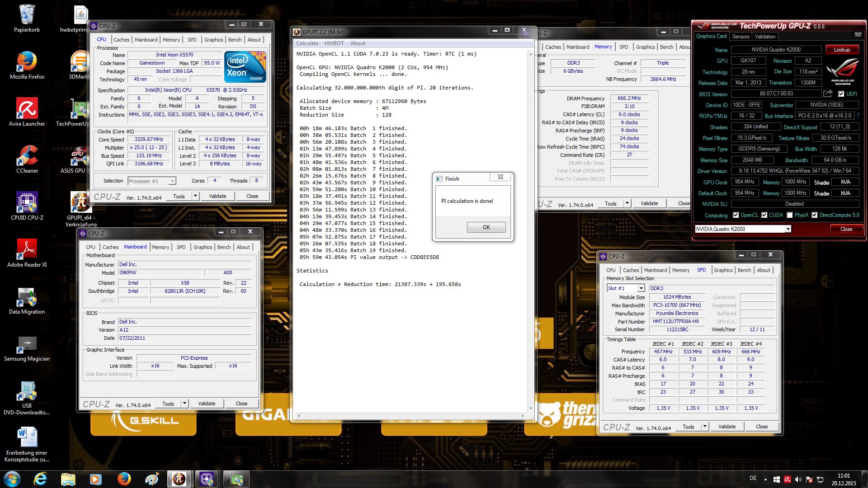Screen dimensions: 868x488
Task: Click the DE language indicator in tray
Action: point(753,478)
